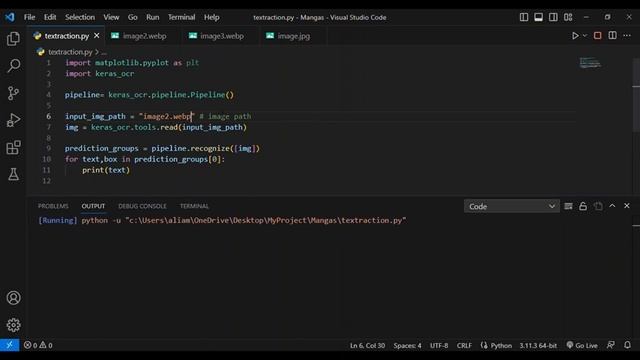Switch to the textraction.py tab
640x360 pixels.
[x=67, y=36]
